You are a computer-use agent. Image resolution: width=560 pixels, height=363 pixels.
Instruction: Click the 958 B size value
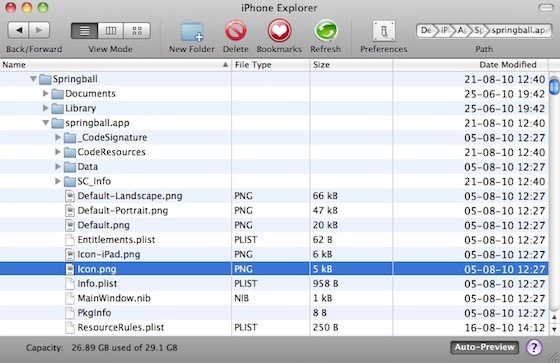pos(325,283)
